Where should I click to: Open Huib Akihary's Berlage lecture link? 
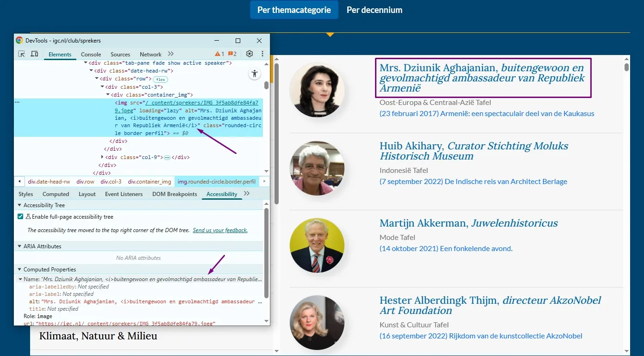pyautogui.click(x=473, y=181)
